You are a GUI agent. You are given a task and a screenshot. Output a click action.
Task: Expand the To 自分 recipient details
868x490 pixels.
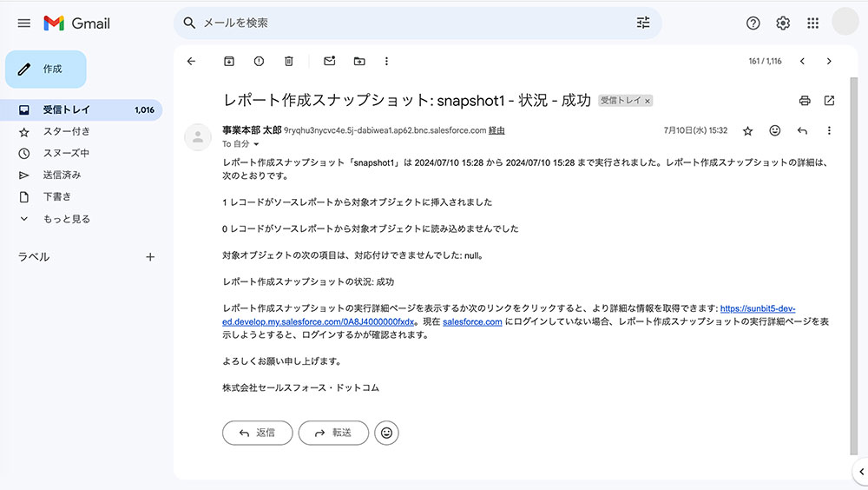pos(256,144)
